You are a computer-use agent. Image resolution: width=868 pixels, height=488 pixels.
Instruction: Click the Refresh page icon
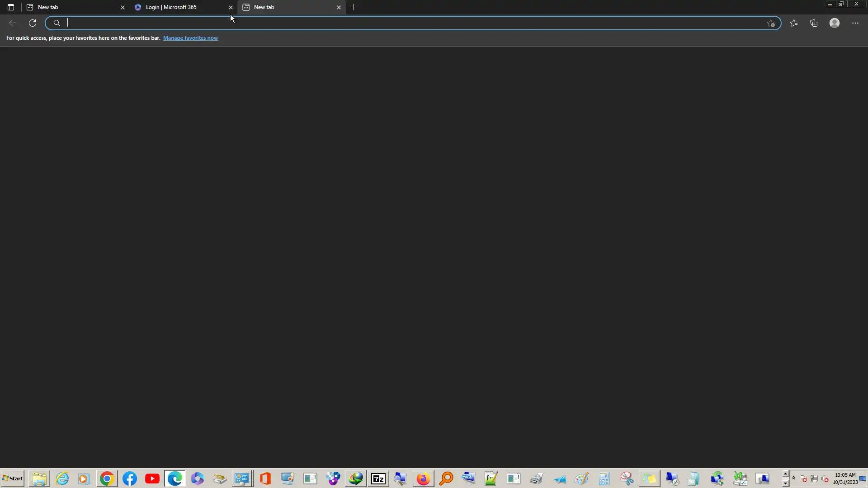pyautogui.click(x=33, y=23)
